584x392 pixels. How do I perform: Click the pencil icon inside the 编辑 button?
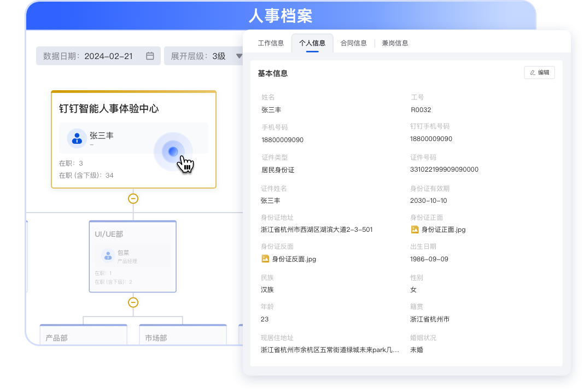532,72
